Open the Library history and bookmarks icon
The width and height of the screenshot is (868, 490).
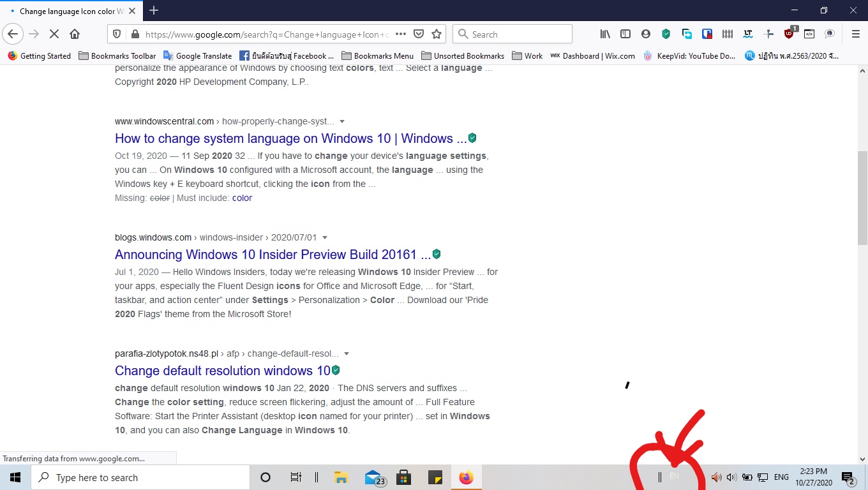point(605,34)
